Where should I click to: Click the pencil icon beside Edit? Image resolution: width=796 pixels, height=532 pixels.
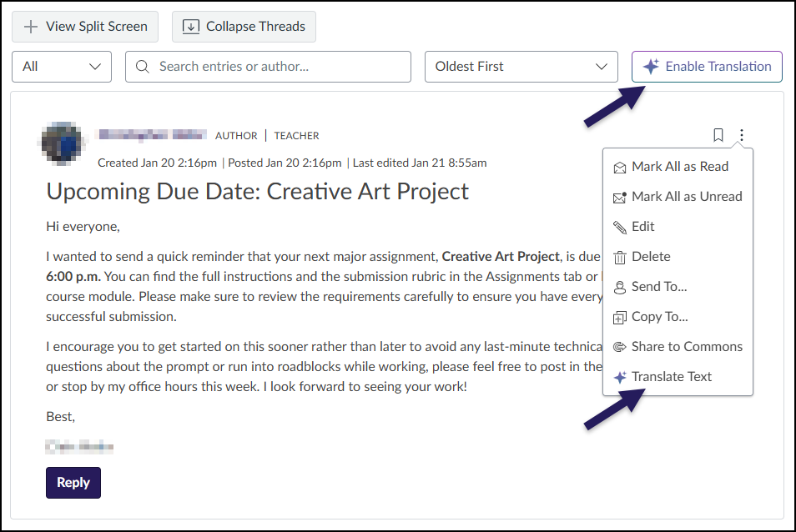pyautogui.click(x=619, y=226)
